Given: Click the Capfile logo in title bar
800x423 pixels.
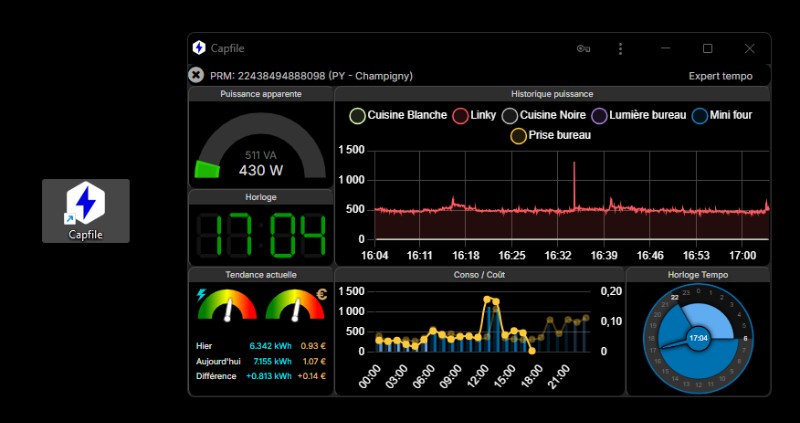Looking at the screenshot, I should click(x=199, y=48).
